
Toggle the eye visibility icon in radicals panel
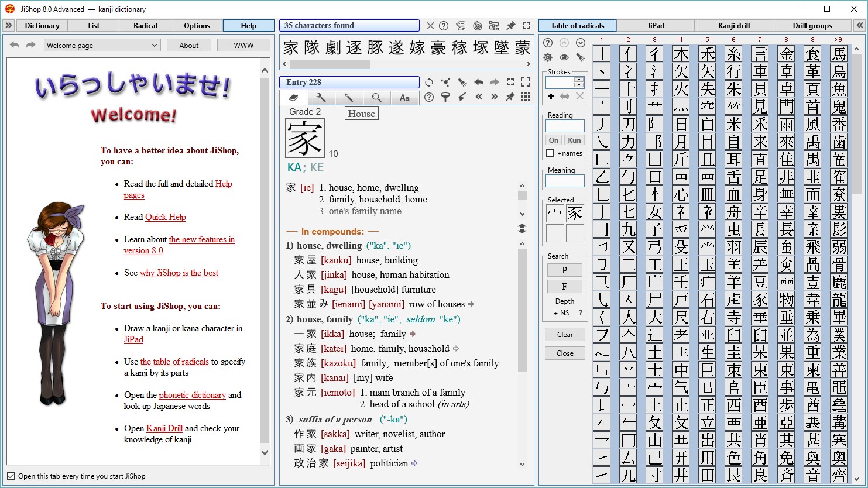click(564, 57)
